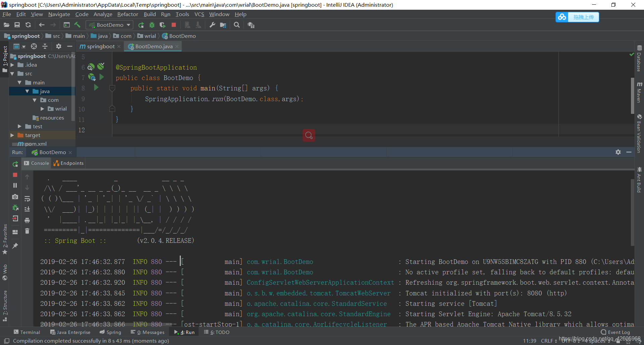Open Project Structure folder icon

tap(223, 25)
